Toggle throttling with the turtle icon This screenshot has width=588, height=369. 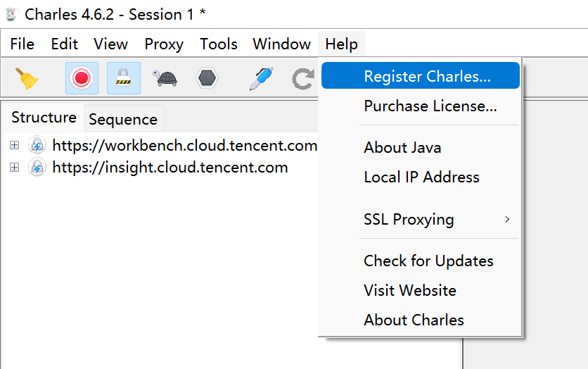[166, 77]
